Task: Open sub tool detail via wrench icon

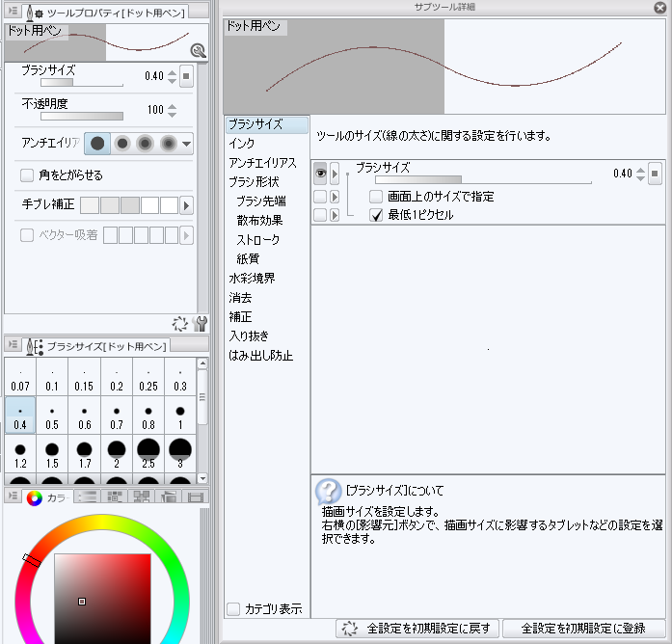Action: click(x=201, y=324)
